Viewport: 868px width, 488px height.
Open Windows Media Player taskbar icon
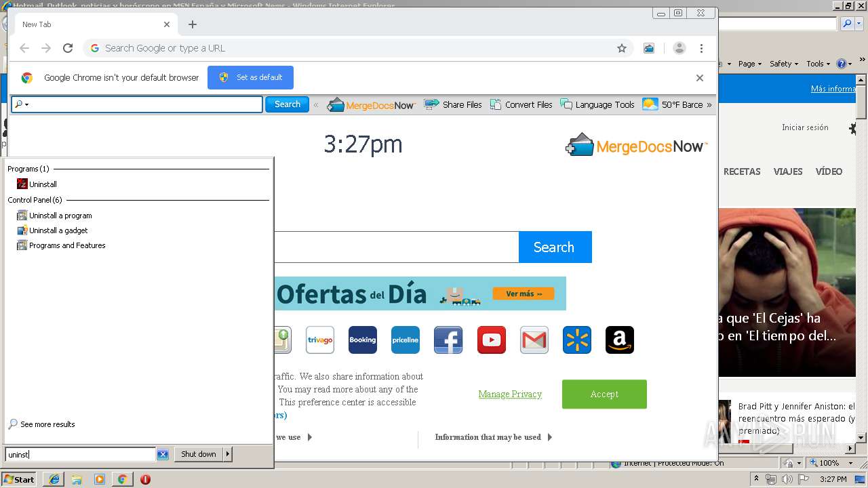tap(100, 479)
